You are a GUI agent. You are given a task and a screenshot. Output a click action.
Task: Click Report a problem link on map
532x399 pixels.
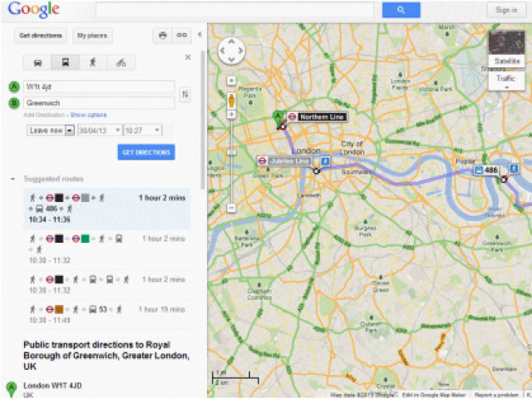tap(496, 395)
